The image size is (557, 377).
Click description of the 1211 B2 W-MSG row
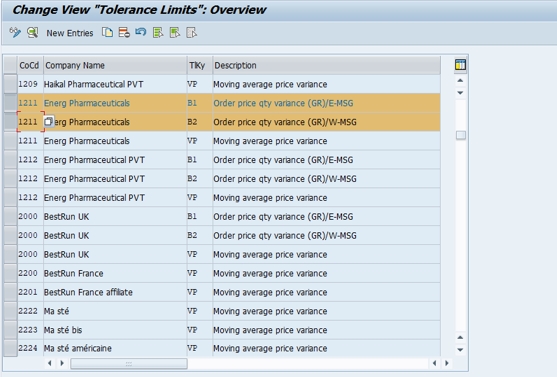pos(285,122)
